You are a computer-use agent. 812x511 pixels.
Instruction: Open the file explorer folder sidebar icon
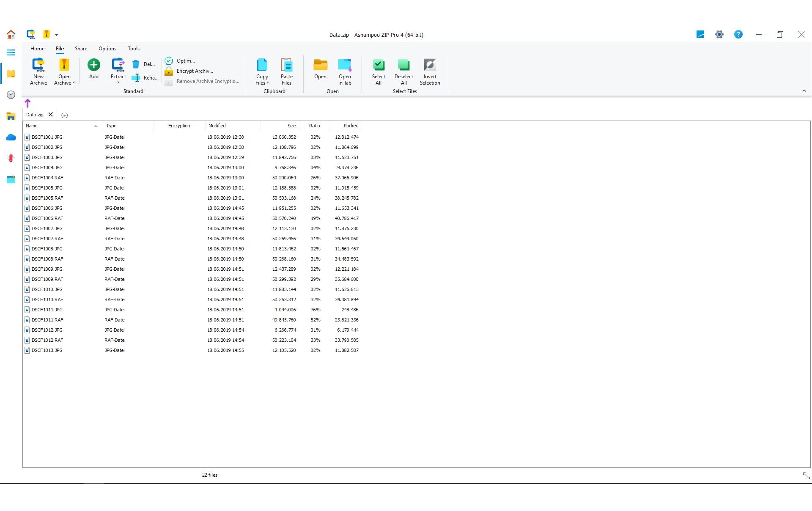point(11,116)
